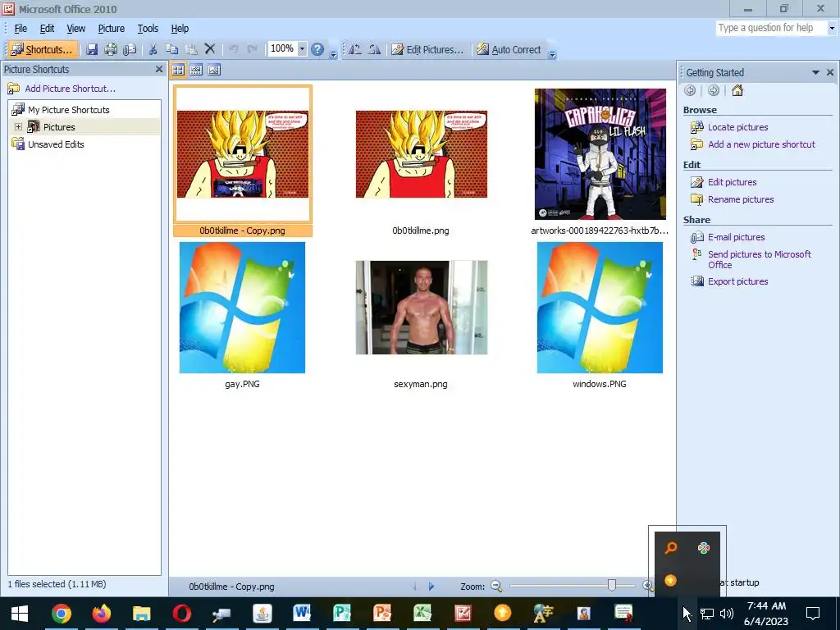This screenshot has width=840, height=630.
Task: Click the task pane Forward arrow icon
Action: click(x=714, y=90)
